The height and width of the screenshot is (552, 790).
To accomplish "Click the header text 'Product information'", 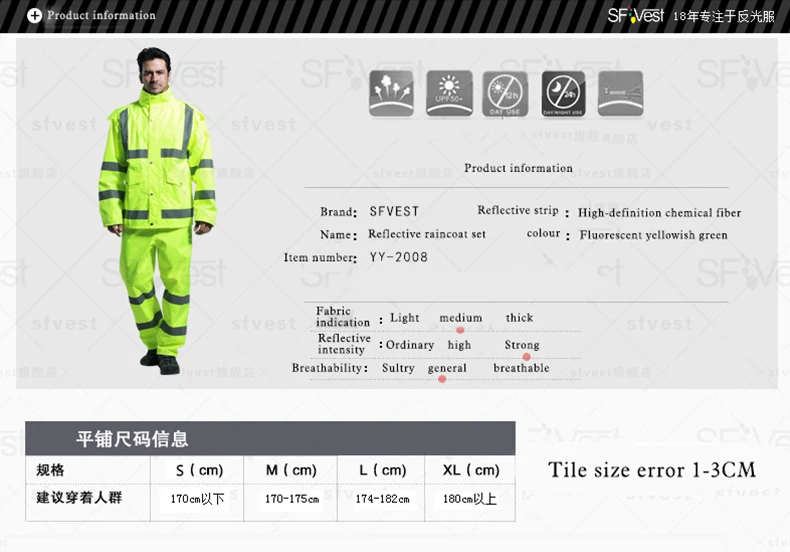I will (x=101, y=16).
